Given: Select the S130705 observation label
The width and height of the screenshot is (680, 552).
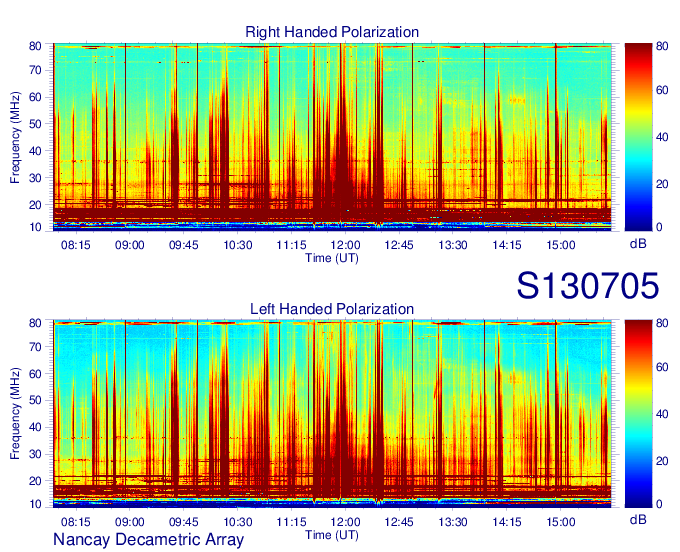Looking at the screenshot, I should [x=588, y=286].
